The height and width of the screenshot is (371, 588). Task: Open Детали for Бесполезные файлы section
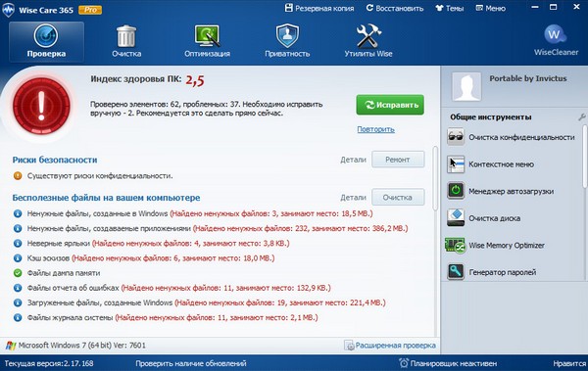click(353, 197)
